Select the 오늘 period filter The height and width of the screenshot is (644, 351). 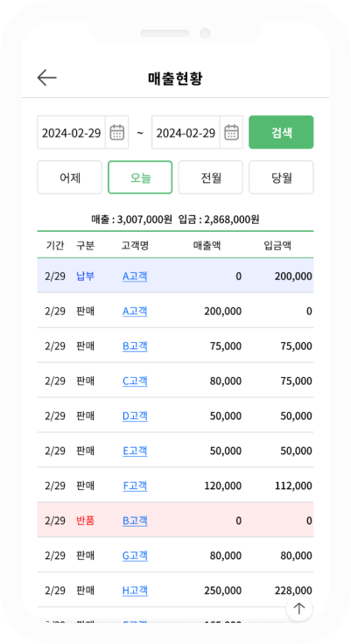(140, 177)
